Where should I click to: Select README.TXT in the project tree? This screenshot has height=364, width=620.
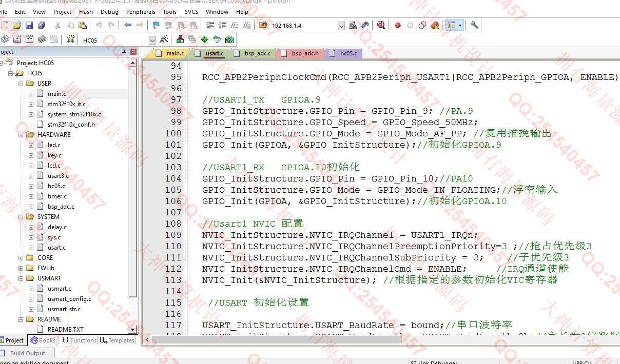(65, 330)
